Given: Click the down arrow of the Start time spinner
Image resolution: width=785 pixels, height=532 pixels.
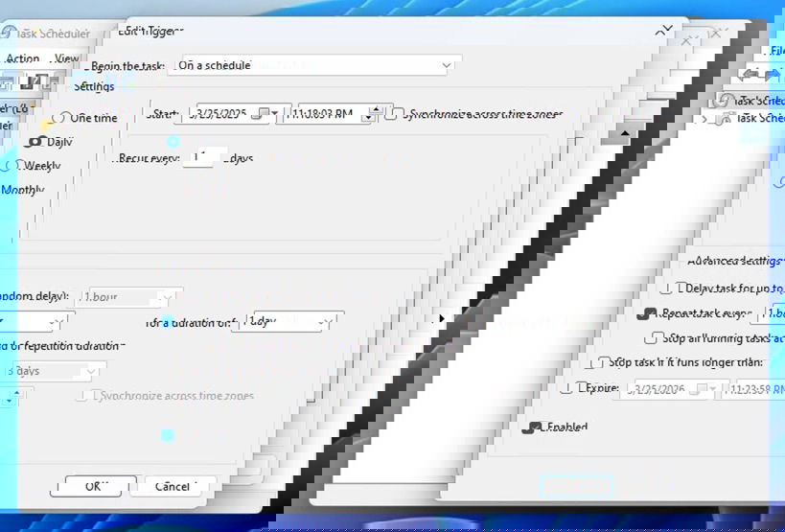Looking at the screenshot, I should (x=369, y=118).
